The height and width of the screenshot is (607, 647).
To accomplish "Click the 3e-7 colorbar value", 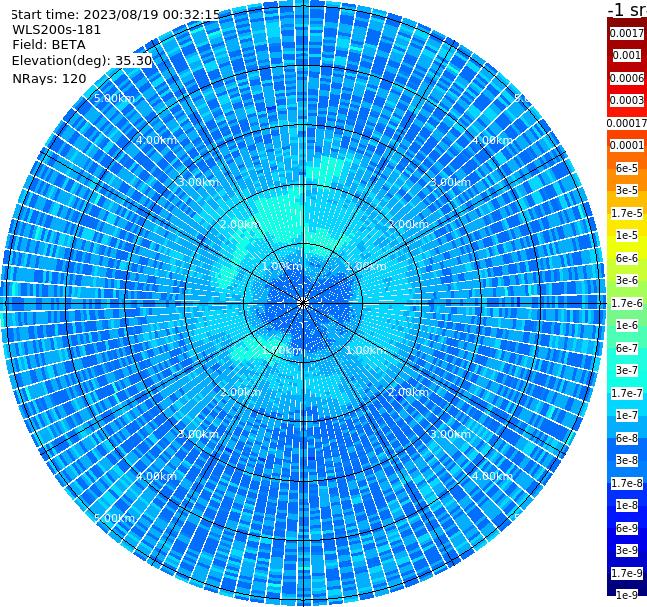I will [627, 370].
